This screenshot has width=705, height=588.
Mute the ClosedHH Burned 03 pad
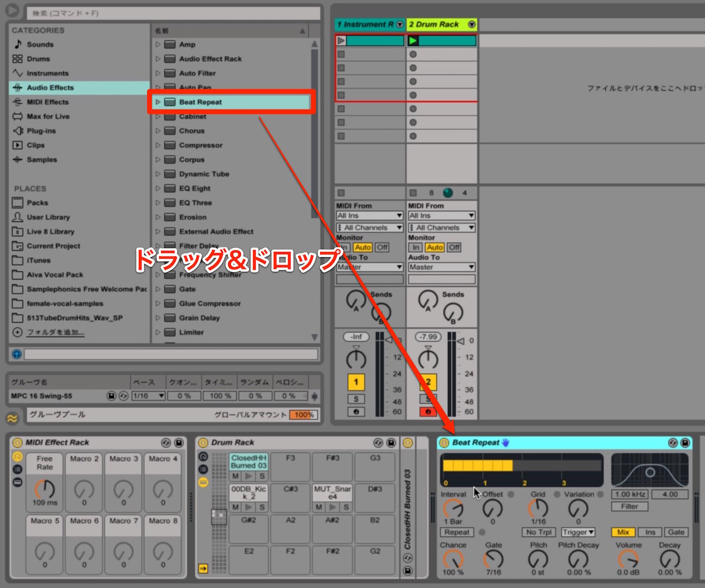[x=236, y=476]
